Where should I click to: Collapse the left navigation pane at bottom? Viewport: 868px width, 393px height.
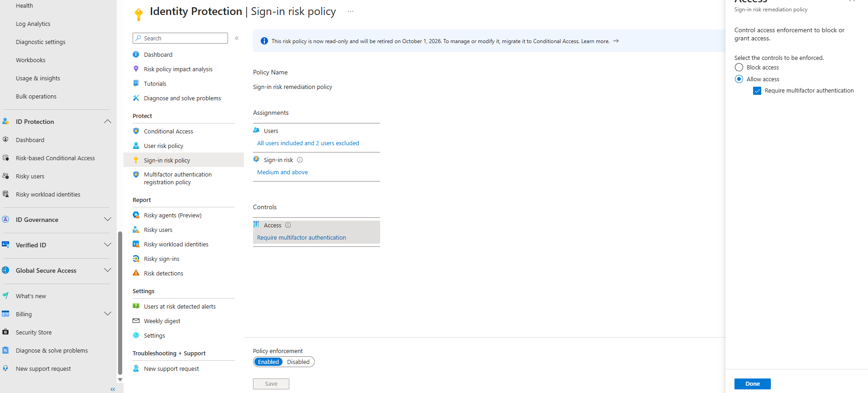pos(113,389)
